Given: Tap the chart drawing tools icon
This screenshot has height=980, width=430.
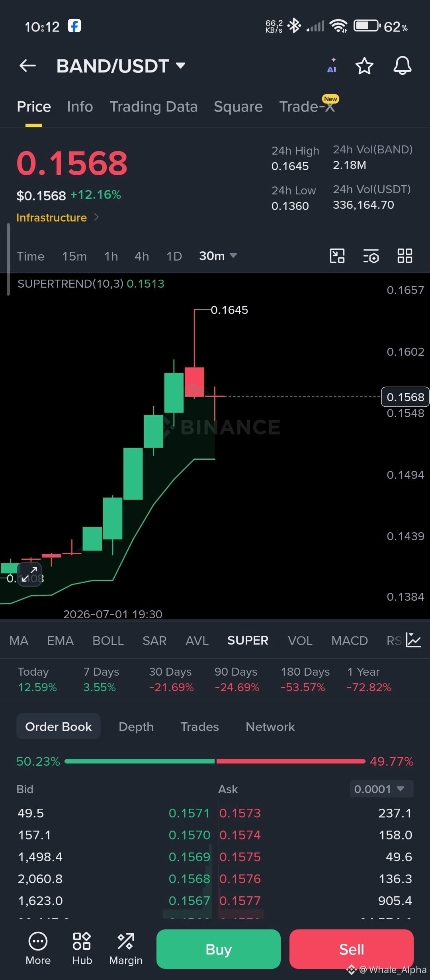Looking at the screenshot, I should (337, 256).
